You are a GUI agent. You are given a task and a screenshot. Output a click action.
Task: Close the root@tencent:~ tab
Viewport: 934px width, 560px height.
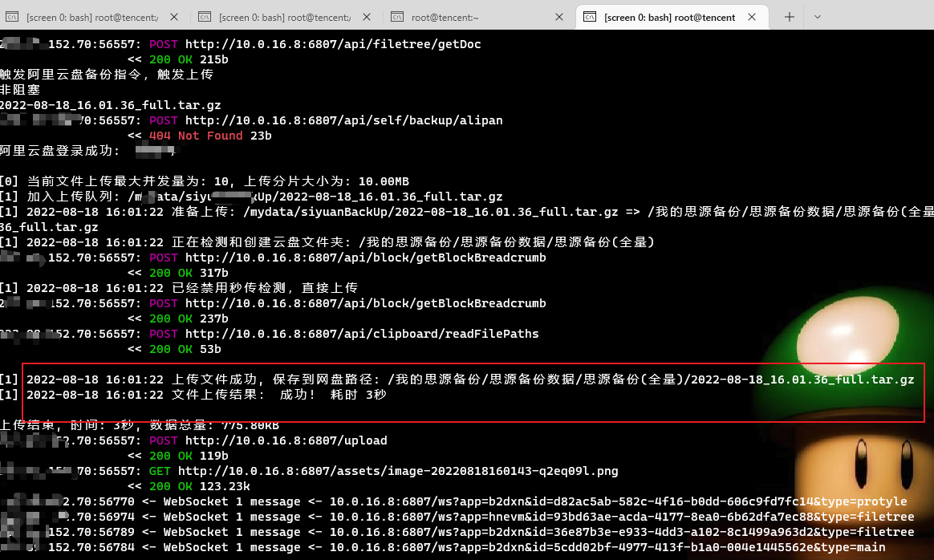coord(558,18)
